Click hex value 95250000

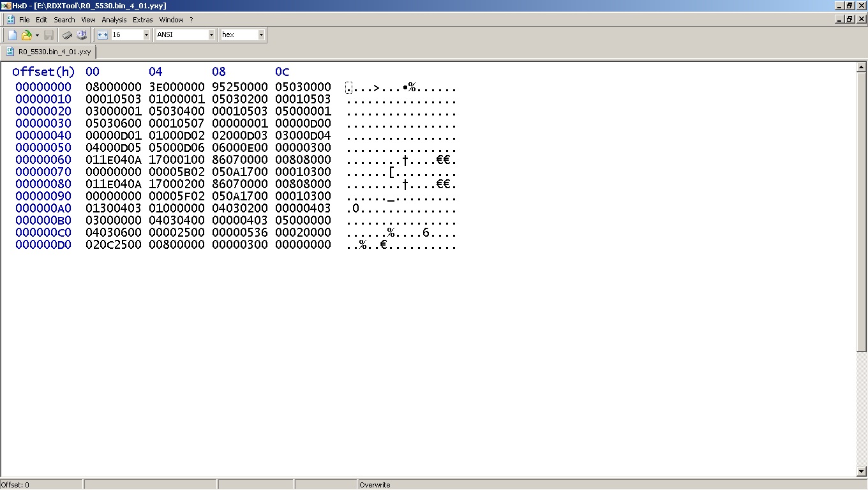pyautogui.click(x=240, y=87)
